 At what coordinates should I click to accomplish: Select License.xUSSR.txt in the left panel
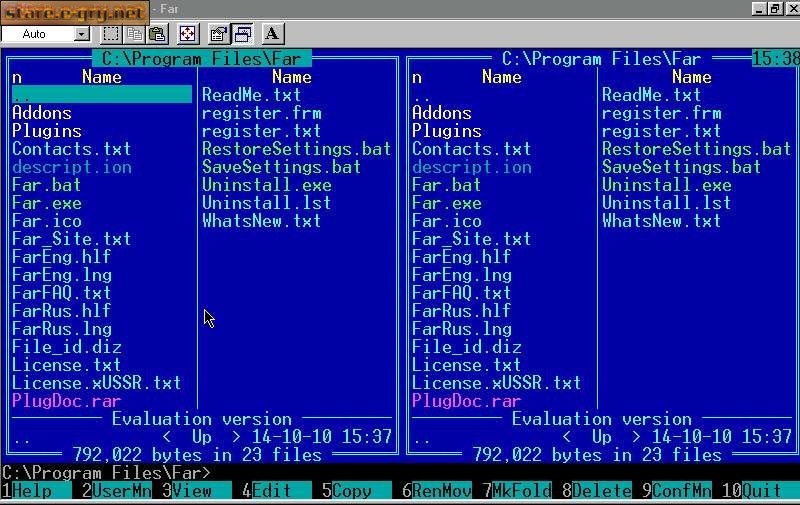coord(96,383)
